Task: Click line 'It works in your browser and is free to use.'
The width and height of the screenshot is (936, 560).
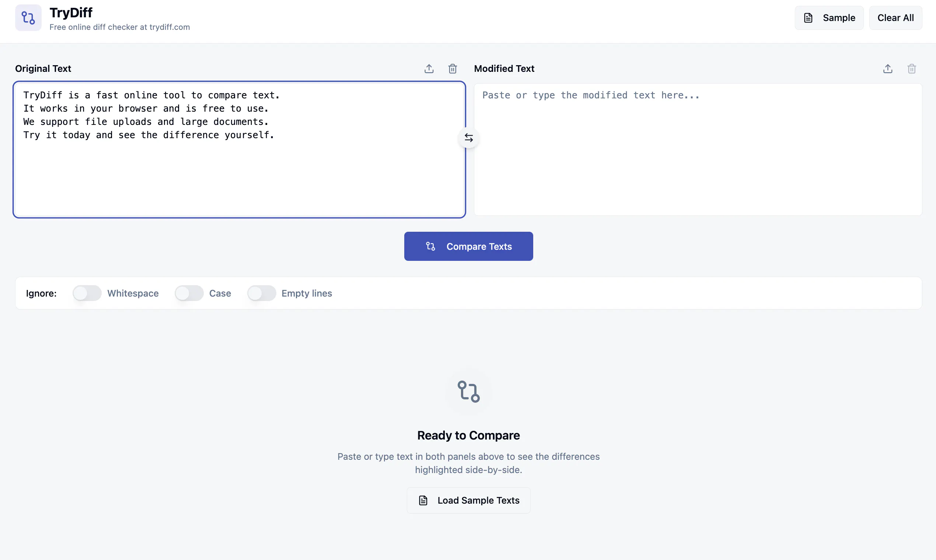Action: pyautogui.click(x=146, y=109)
